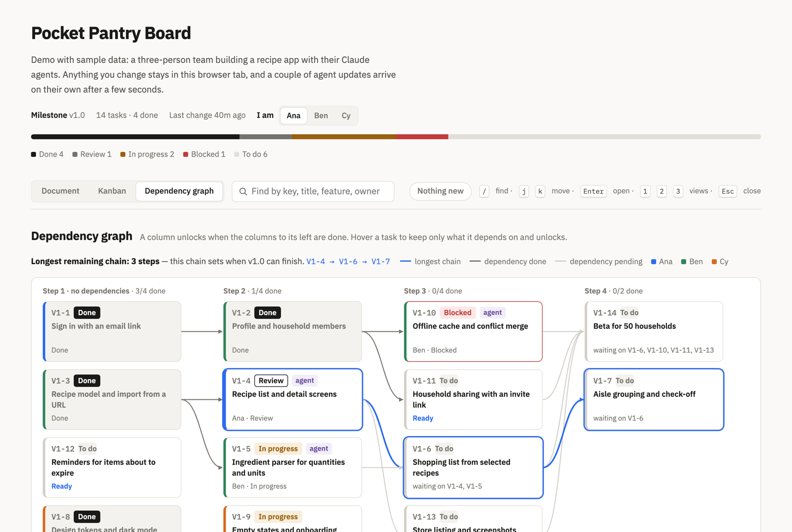Viewport: 792px width, 532px height.
Task: Open task V1-2 Profile and household members
Action: pyautogui.click(x=293, y=332)
